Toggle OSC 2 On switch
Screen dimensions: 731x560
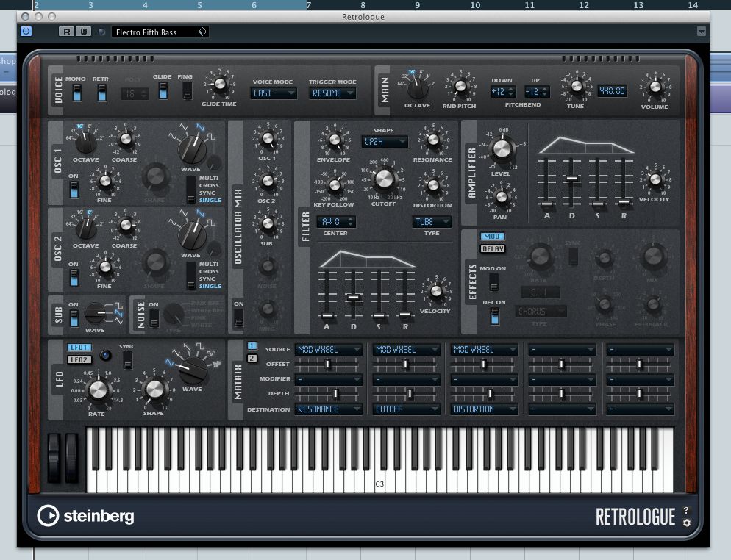pos(74,278)
